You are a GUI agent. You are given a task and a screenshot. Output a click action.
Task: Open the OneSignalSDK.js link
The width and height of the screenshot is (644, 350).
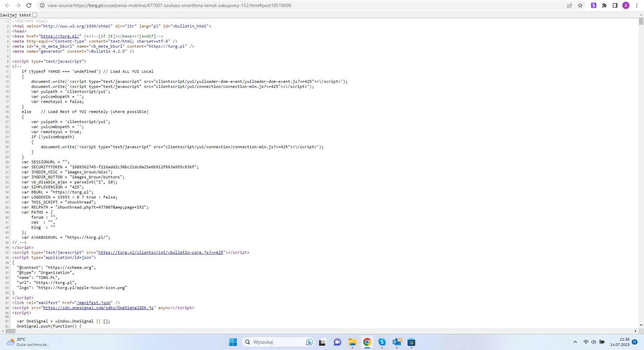(98, 308)
